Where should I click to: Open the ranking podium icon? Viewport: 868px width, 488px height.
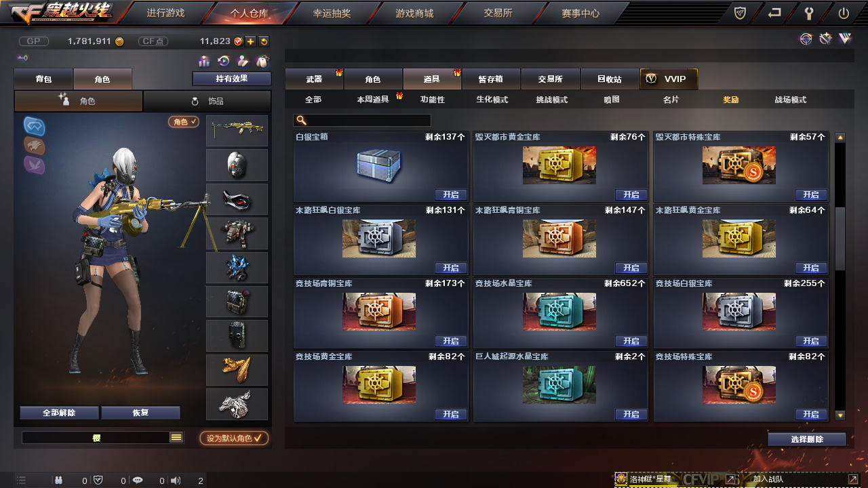[204, 61]
